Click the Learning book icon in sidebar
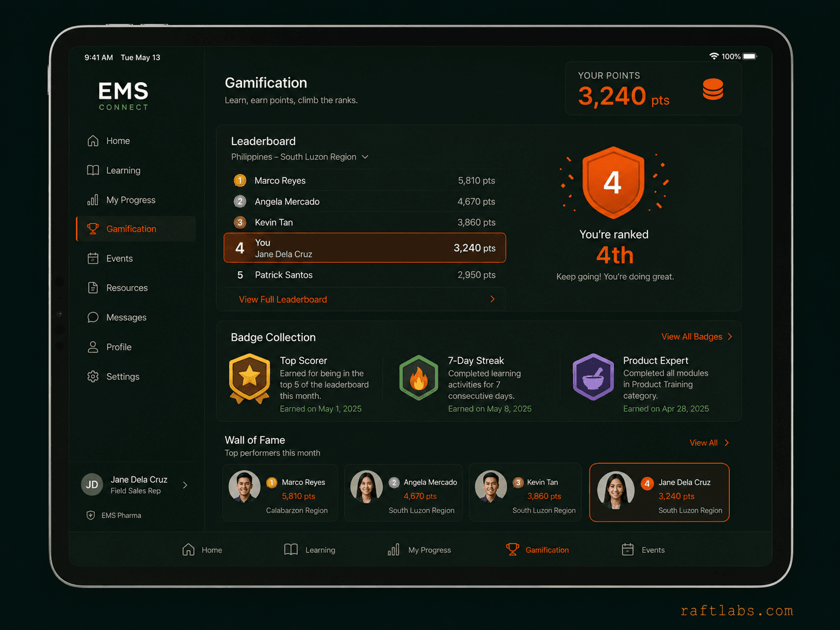Image resolution: width=840 pixels, height=630 pixels. pos(93,171)
